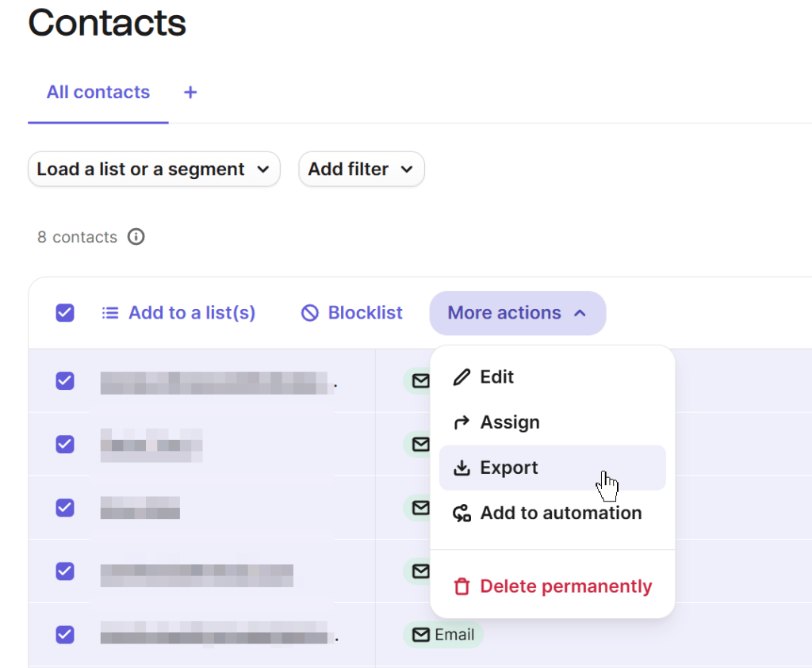The height and width of the screenshot is (668, 812).
Task: Click the Blocklist prohibition icon
Action: (x=308, y=313)
